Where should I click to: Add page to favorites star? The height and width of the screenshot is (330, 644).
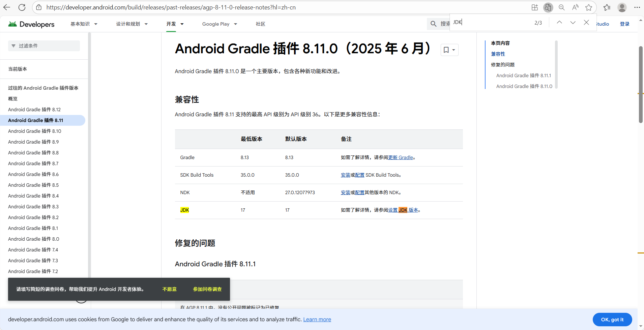[589, 7]
